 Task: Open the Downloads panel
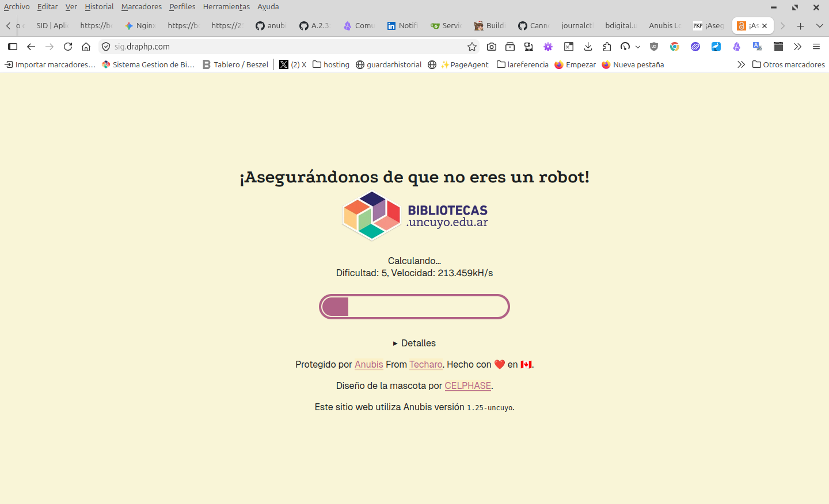[588, 47]
